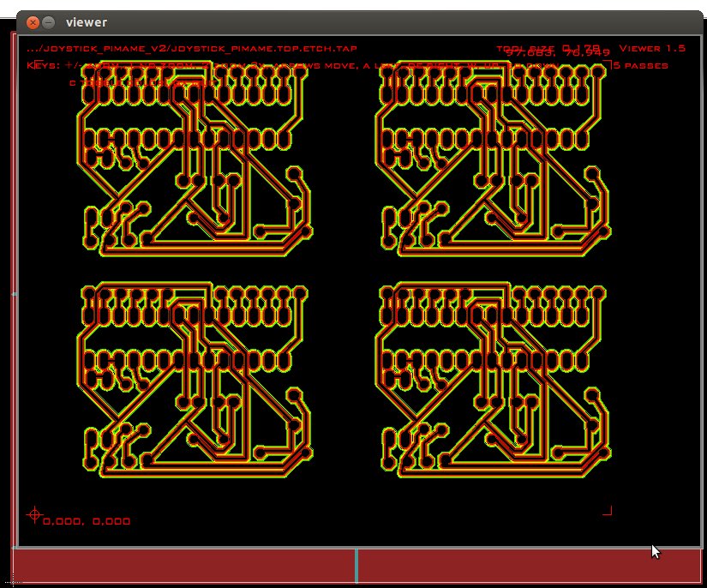Click the viewer window title bar
Image resolution: width=707 pixels, height=588 pixels.
pos(343,22)
